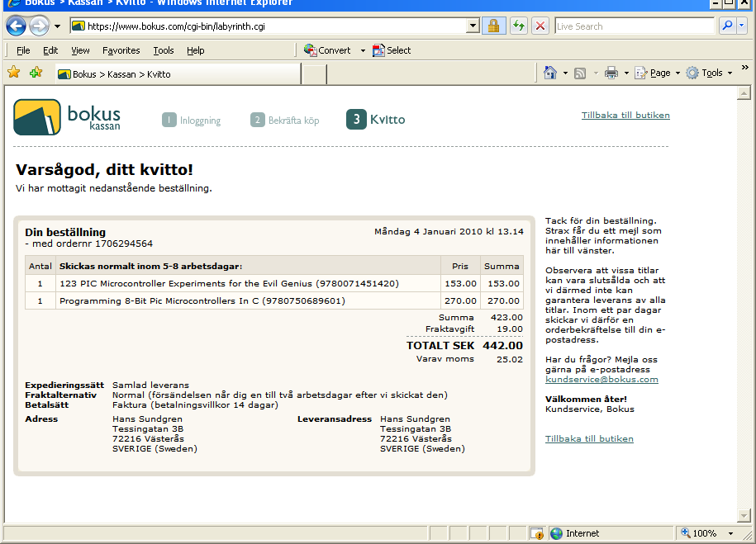Click the Select toolbar button
Image resolution: width=756 pixels, height=544 pixels.
coord(392,50)
